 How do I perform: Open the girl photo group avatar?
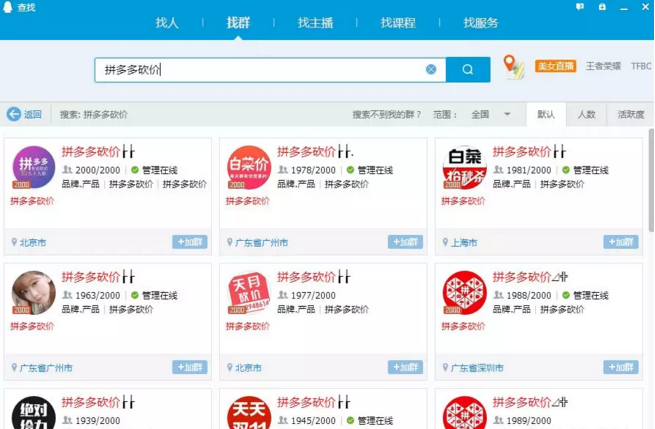(x=33, y=292)
